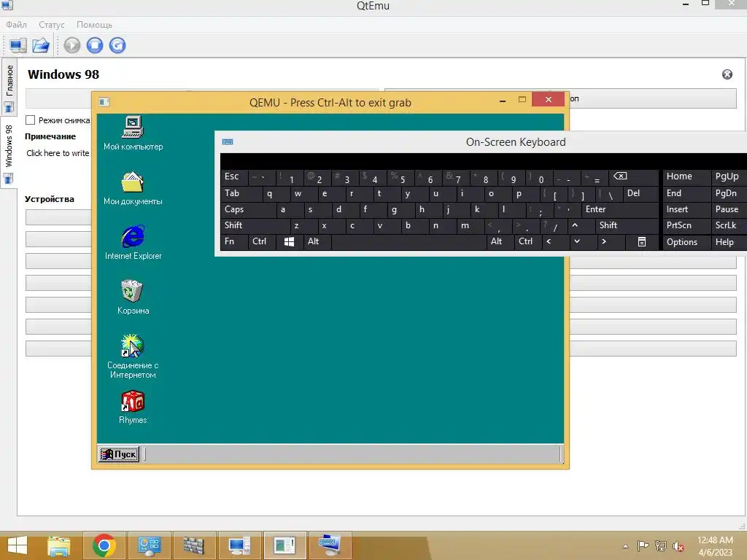Screen dimensions: 747x560
Task: Show hidden tray icons arrow
Action: 625,546
